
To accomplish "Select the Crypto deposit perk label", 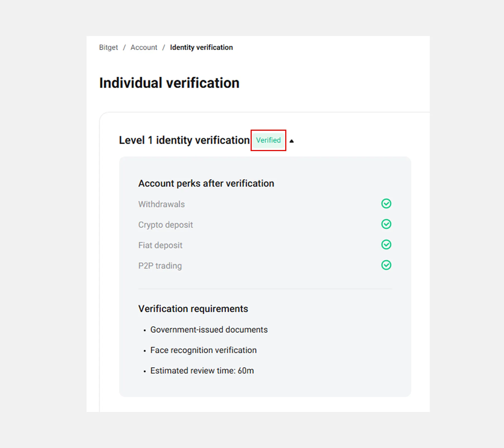I will click(x=165, y=225).
